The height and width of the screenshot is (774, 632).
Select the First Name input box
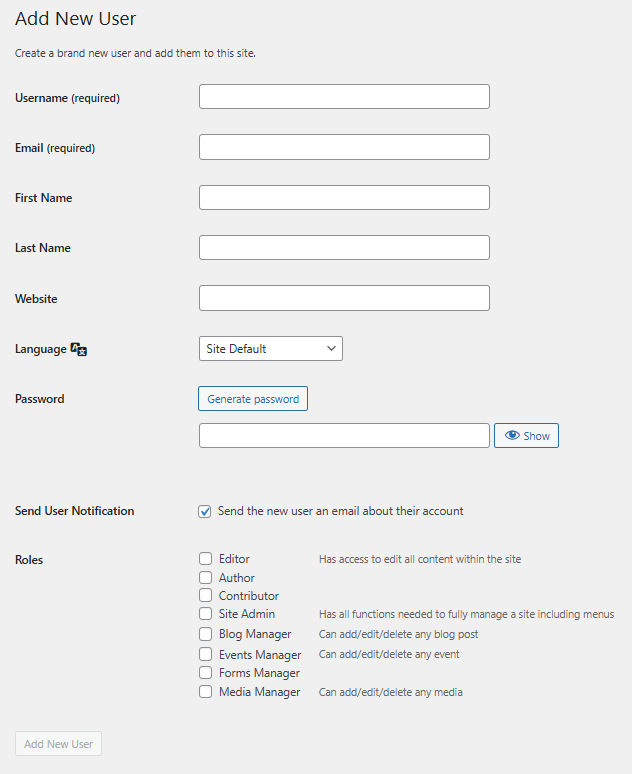tap(344, 198)
